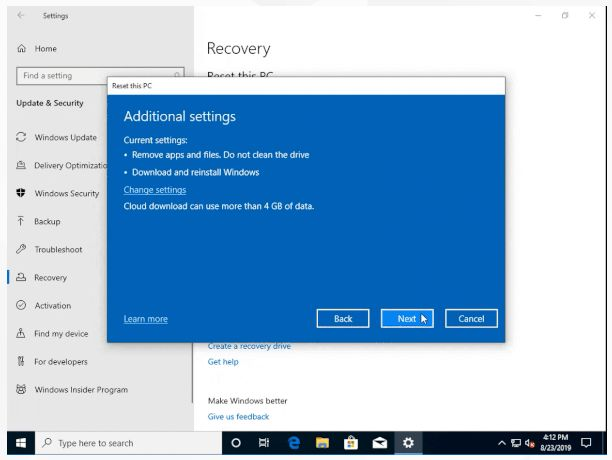This screenshot has width=612, height=460.
Task: Open Task View on taskbar
Action: click(264, 443)
